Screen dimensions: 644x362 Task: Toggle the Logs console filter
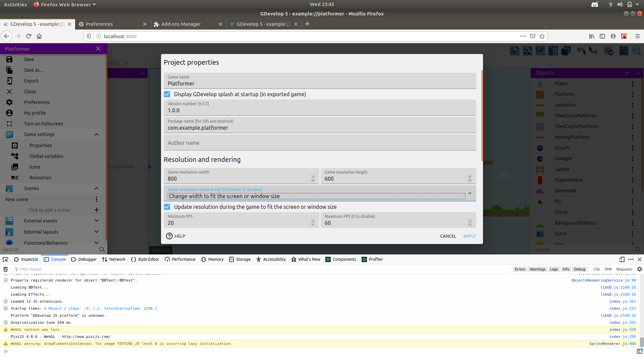click(554, 269)
